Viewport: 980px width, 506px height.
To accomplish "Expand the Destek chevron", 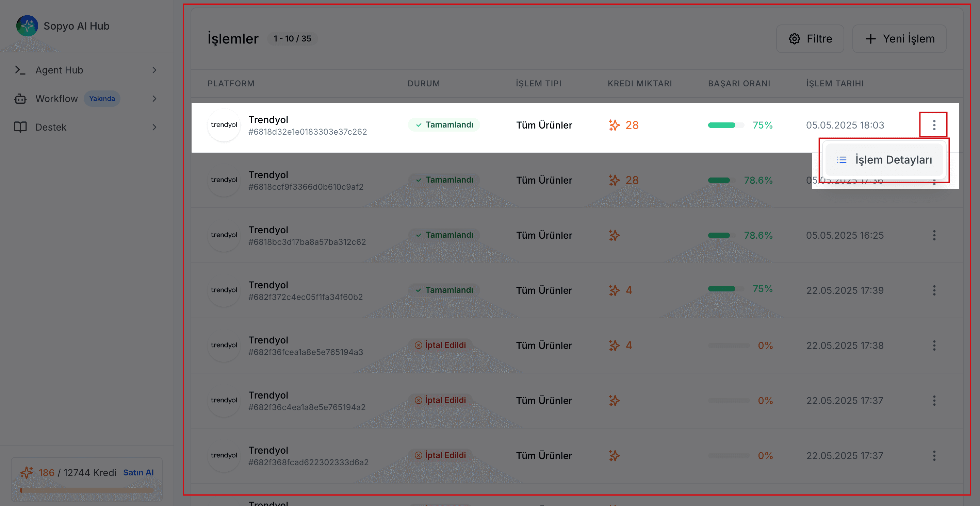I will coord(154,127).
